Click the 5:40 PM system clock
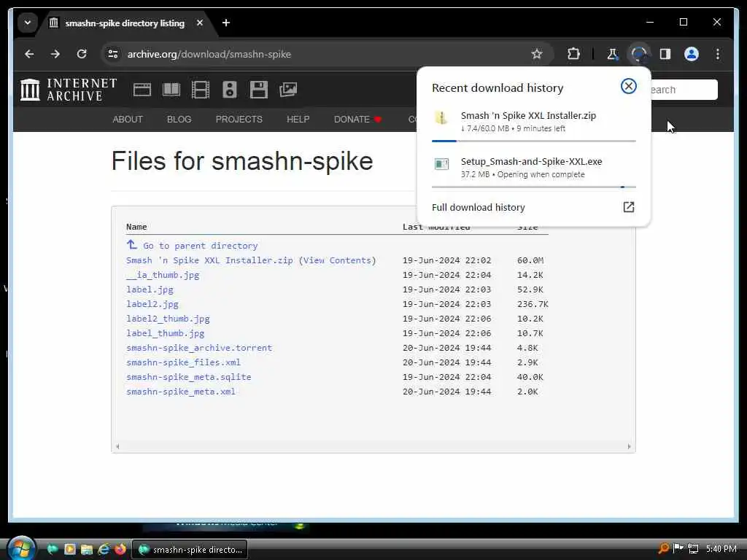The image size is (747, 560). (721, 548)
